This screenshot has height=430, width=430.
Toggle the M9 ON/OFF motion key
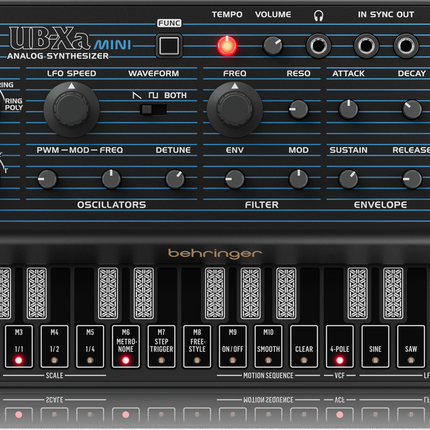pyautogui.click(x=233, y=346)
